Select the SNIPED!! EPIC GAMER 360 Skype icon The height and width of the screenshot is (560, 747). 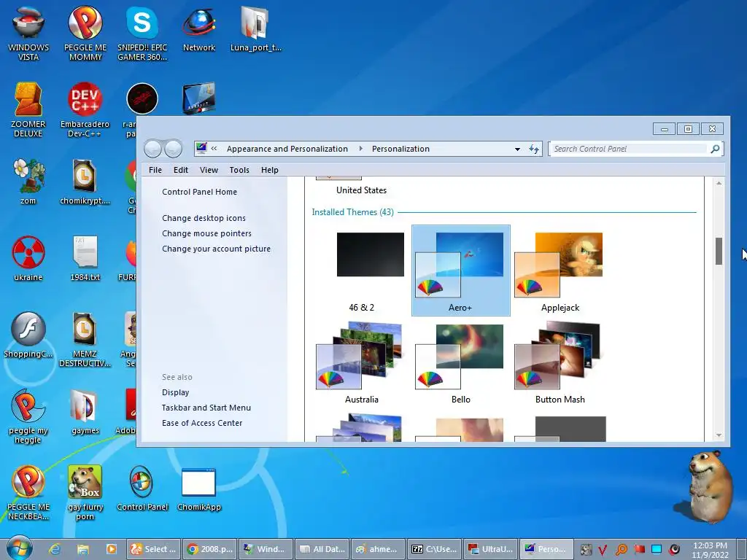142,34
